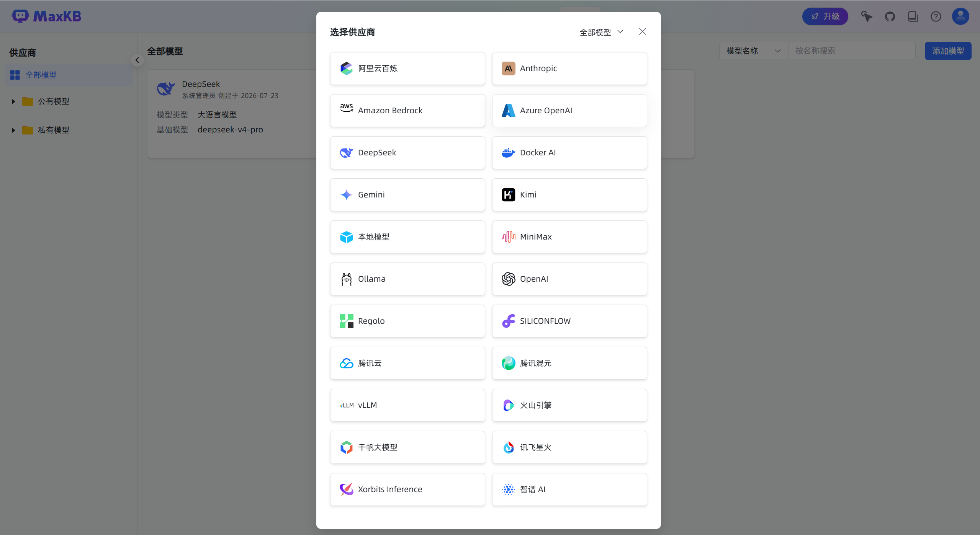980x535 pixels.
Task: Click the 添加模型 button
Action: [x=947, y=51]
